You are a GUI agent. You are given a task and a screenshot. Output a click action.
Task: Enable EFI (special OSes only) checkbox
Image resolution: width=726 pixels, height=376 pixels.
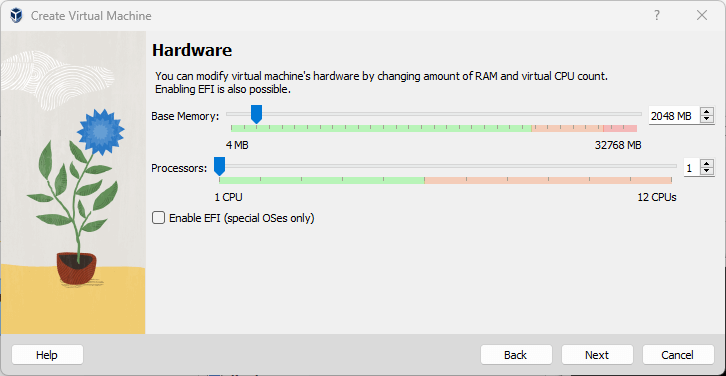tap(158, 218)
